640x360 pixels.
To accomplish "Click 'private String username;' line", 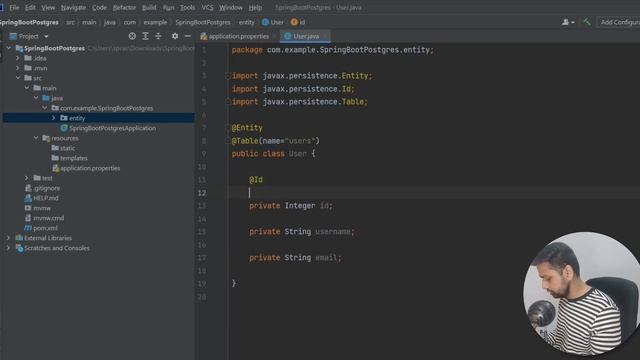I will click(302, 231).
